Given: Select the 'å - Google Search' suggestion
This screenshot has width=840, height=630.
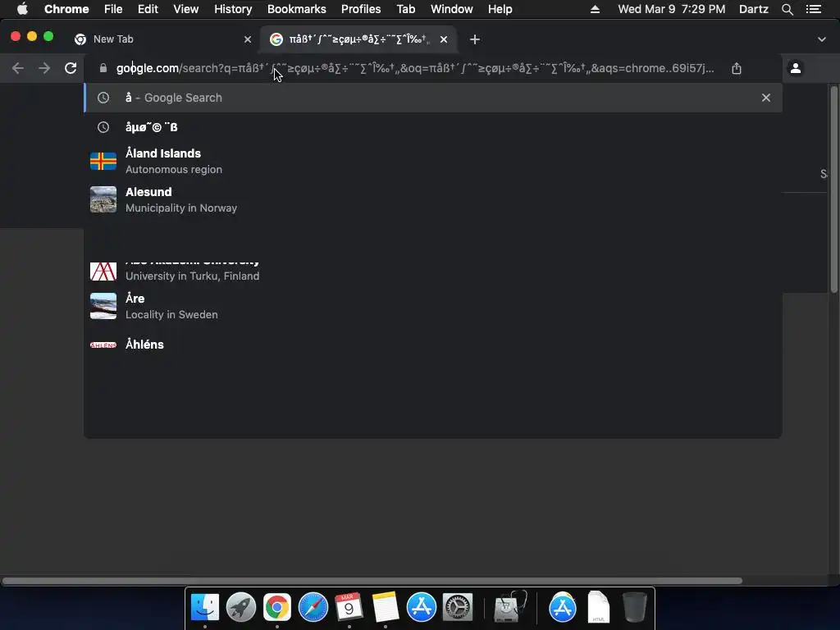Looking at the screenshot, I should [433, 98].
